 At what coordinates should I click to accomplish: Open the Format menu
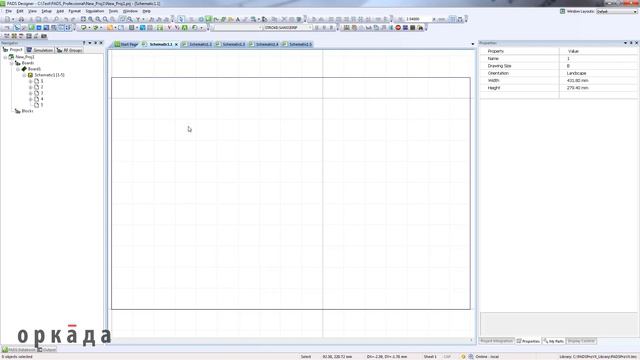click(x=74, y=11)
